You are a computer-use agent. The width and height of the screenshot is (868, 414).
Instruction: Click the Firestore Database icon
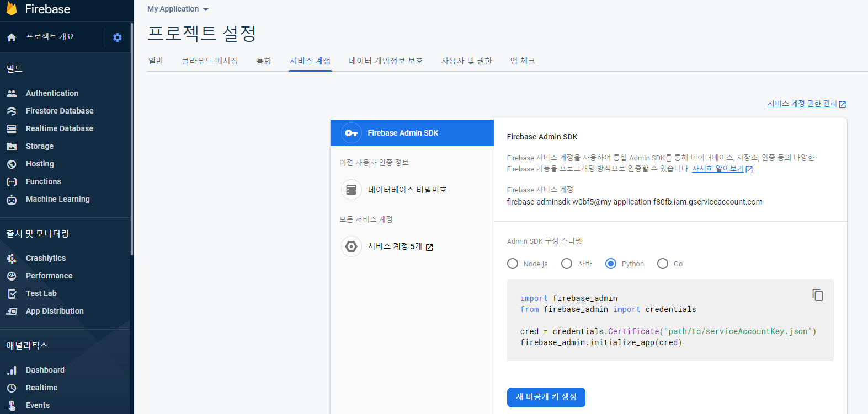point(12,111)
